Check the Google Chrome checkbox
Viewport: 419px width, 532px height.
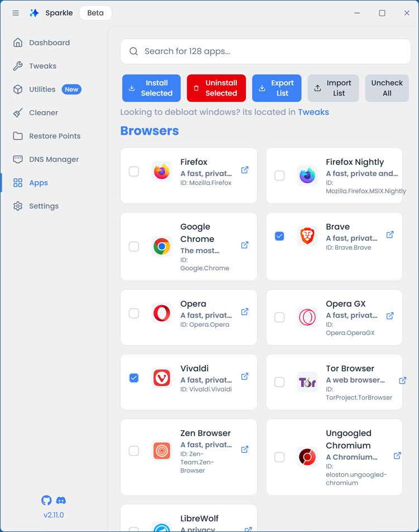[x=134, y=246]
